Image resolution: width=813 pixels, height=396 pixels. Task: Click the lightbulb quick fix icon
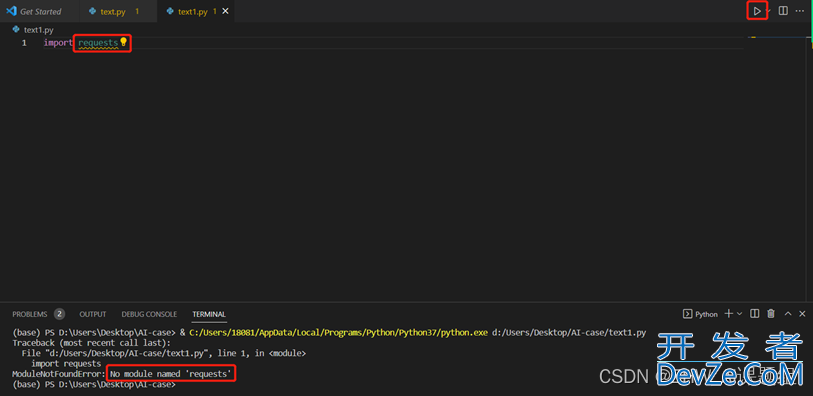coord(123,42)
